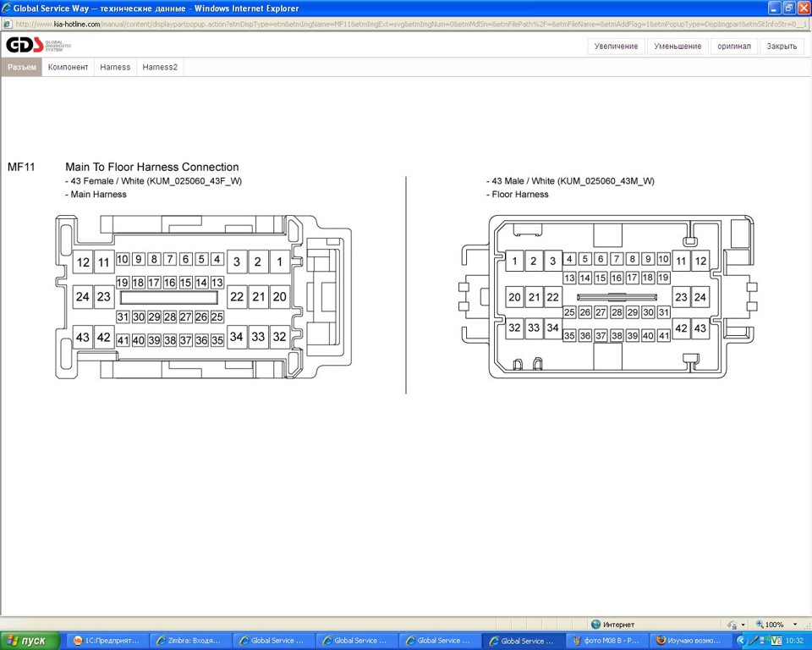Image resolution: width=812 pixels, height=650 pixels.
Task: Click pin 43 on the Main Harness connector
Action: [83, 337]
